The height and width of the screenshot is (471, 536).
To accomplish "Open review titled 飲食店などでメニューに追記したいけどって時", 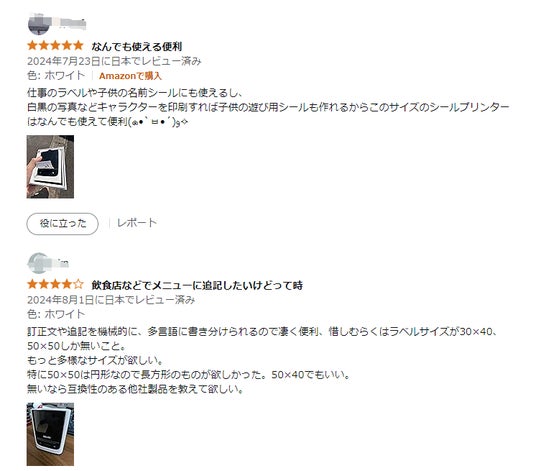I will coord(197,285).
